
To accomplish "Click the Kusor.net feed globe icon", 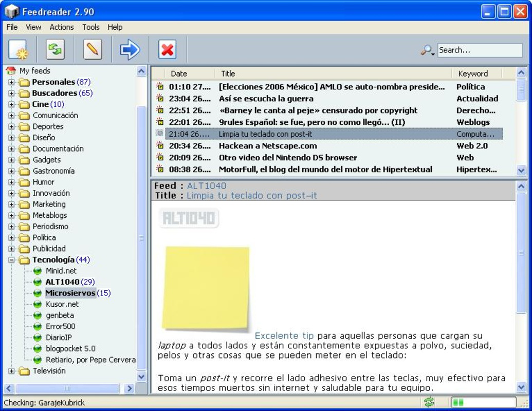I will click(x=38, y=304).
